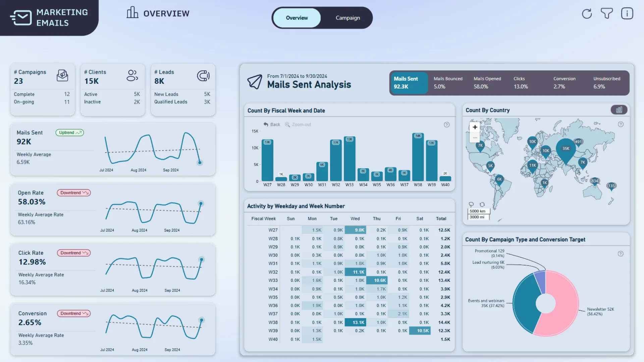This screenshot has height=362, width=644.
Task: Click the Zoom-out magnifier icon
Action: [x=287, y=124]
